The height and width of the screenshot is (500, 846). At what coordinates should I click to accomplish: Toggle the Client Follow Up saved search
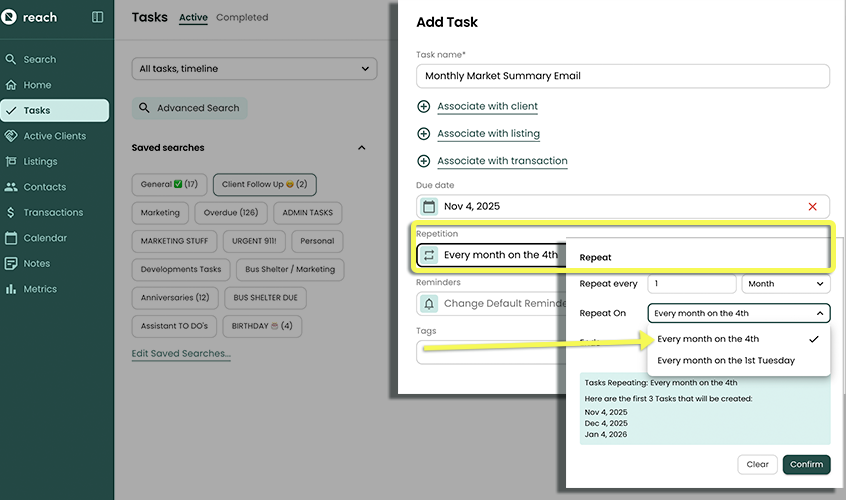point(264,184)
